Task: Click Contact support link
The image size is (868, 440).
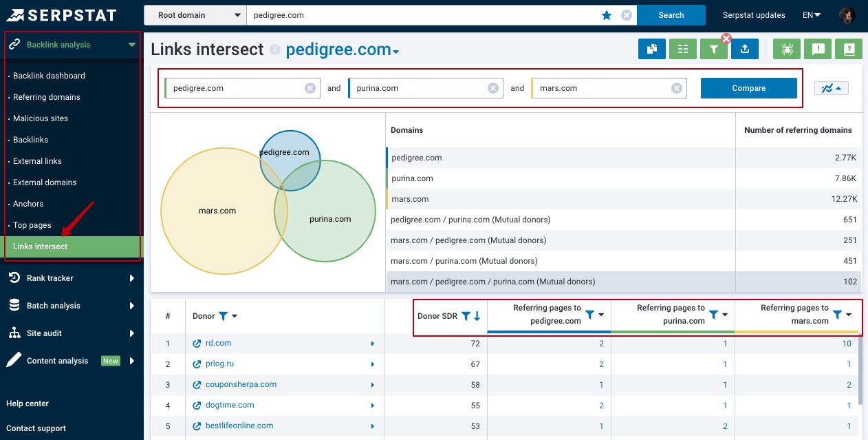Action: pos(36,428)
